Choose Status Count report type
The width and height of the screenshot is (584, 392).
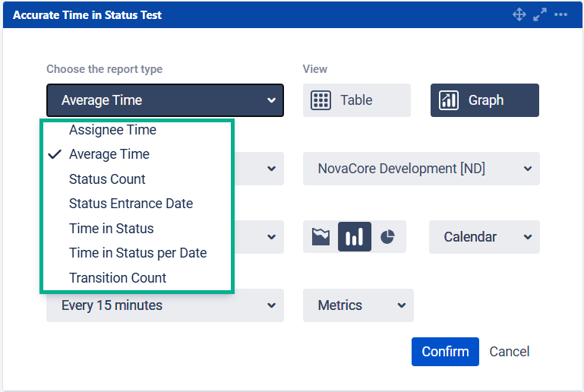coord(107,179)
